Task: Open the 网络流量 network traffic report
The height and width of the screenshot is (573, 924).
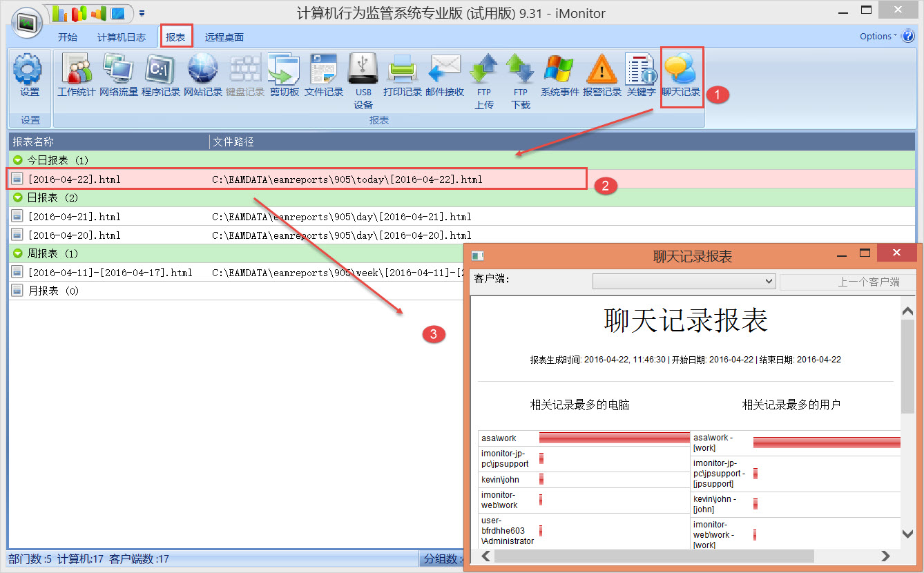Action: click(x=119, y=75)
